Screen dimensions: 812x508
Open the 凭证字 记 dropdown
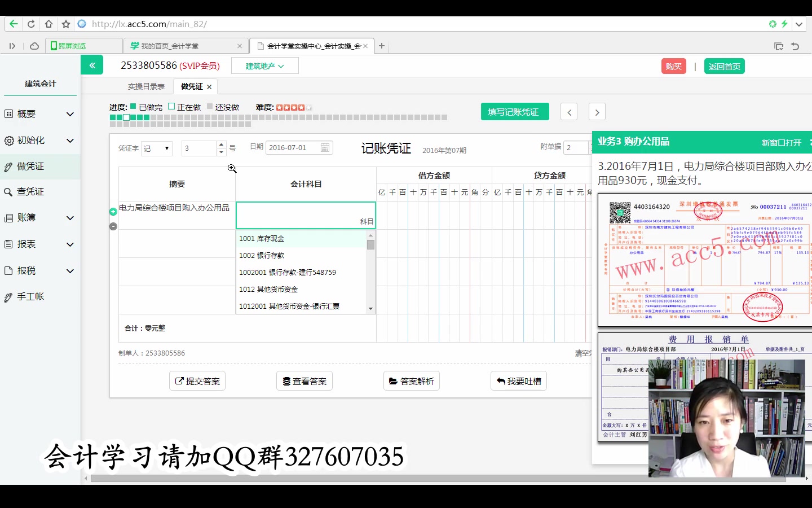coord(156,148)
